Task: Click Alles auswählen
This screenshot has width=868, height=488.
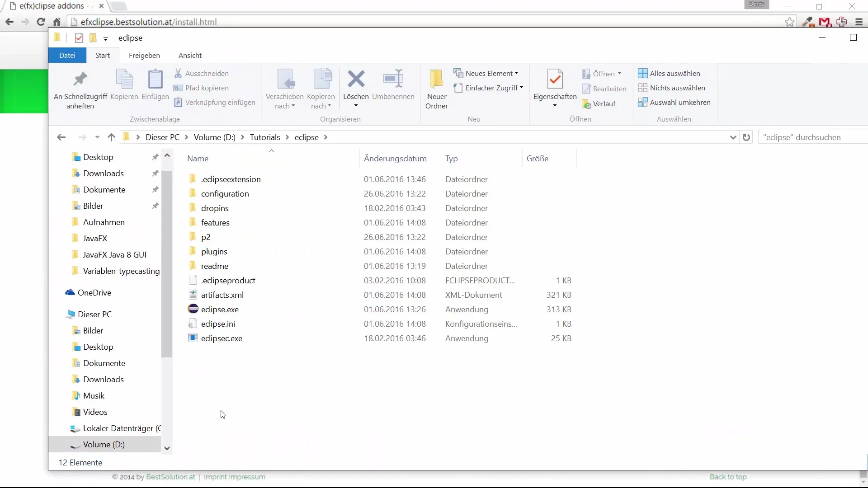Action: [669, 73]
